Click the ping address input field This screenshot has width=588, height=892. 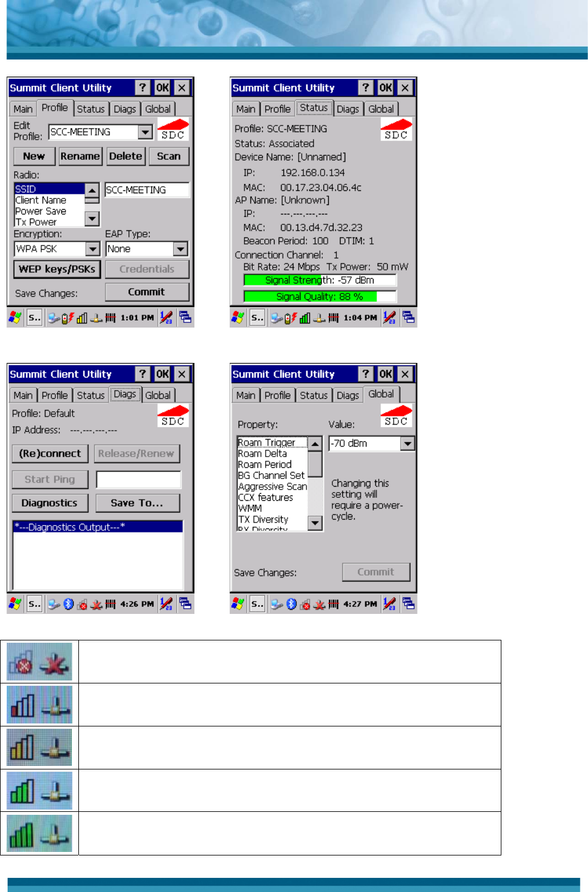pos(138,480)
